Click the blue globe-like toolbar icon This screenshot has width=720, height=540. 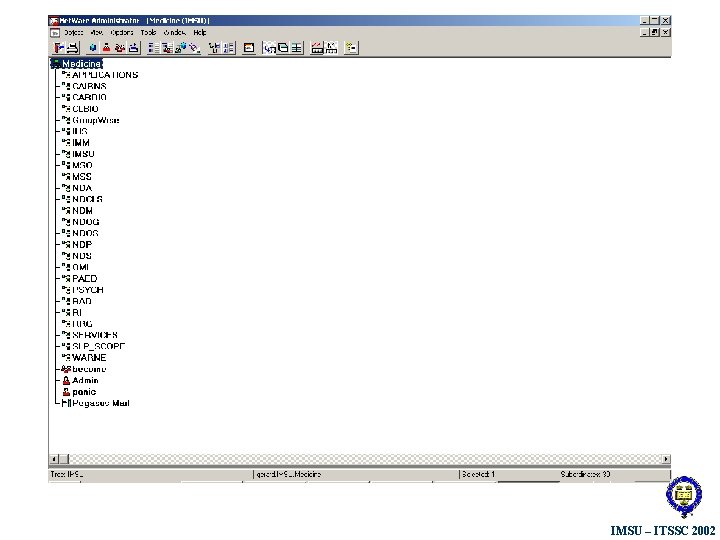(x=181, y=48)
